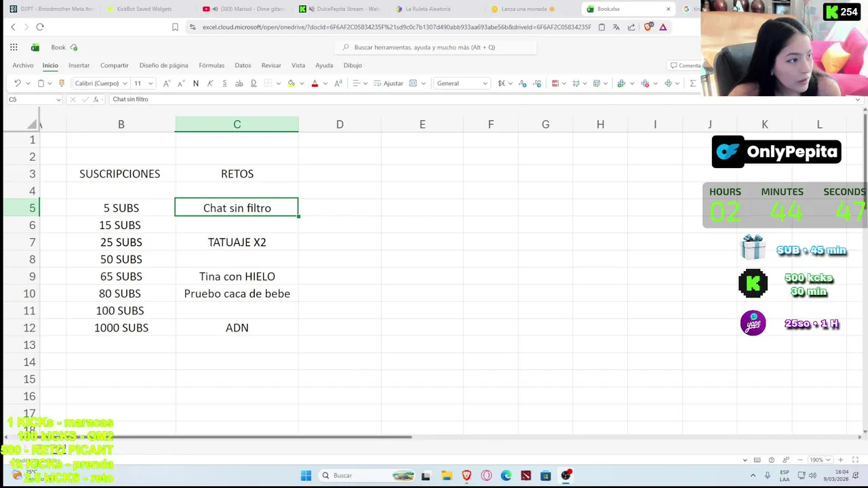Select cell containing Pruebo caca de bebe
Screen dimensions: 868x488
click(237, 293)
